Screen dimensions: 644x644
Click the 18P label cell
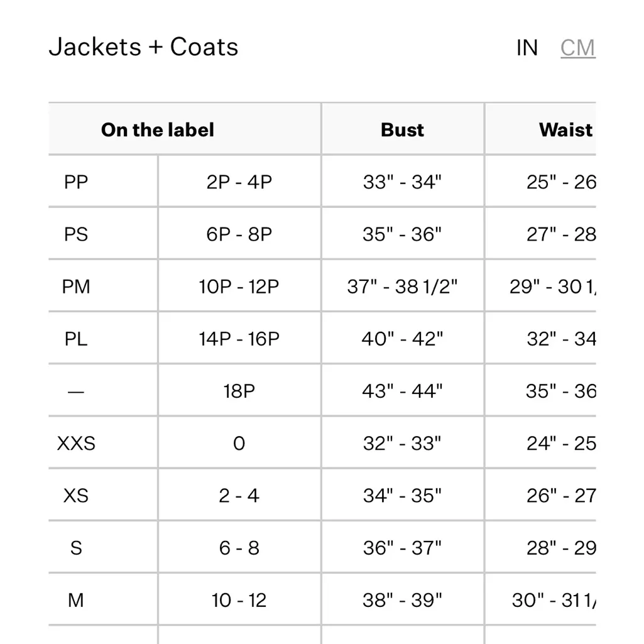tap(239, 390)
